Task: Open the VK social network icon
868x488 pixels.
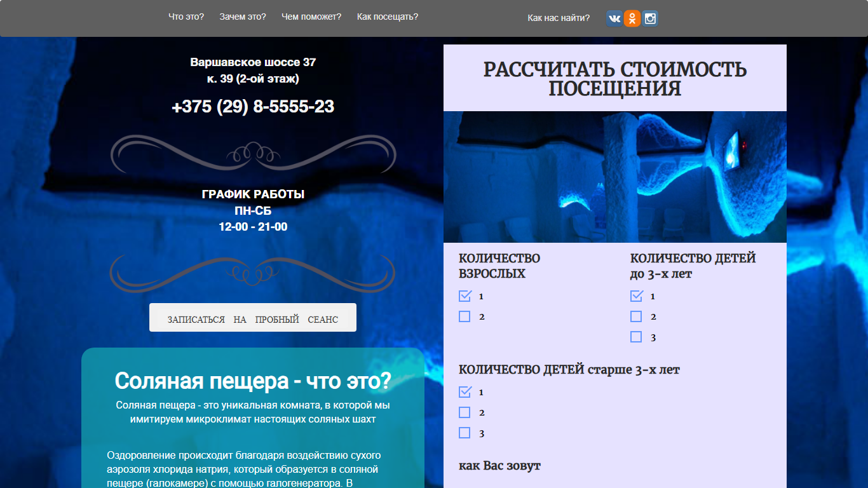Action: tap(614, 18)
